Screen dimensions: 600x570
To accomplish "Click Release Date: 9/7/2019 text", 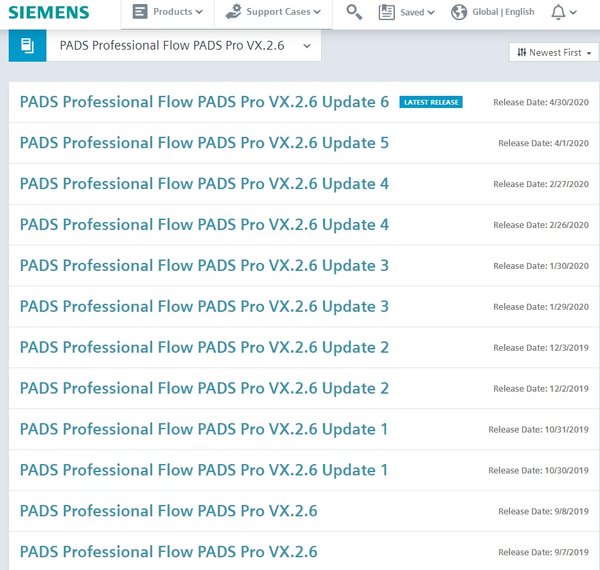I will pos(543,552).
